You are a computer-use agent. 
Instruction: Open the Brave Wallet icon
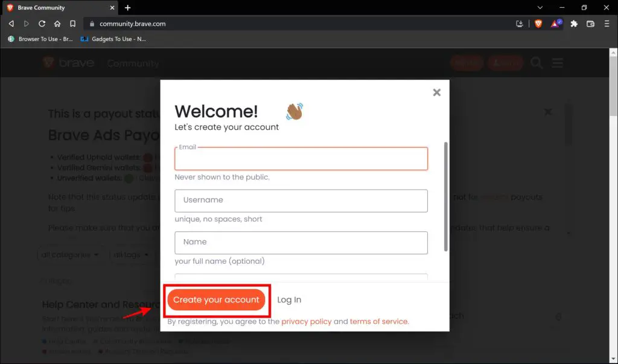[x=590, y=24]
